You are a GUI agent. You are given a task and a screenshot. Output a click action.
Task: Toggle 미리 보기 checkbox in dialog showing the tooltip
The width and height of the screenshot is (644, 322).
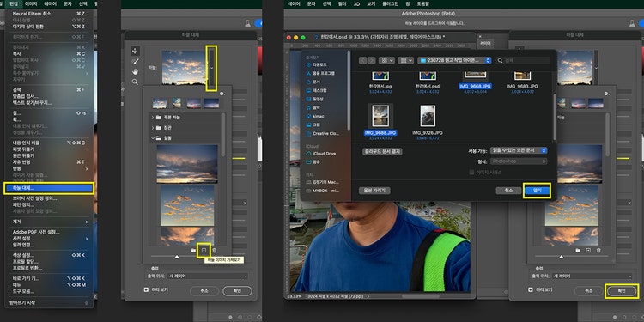(x=146, y=289)
